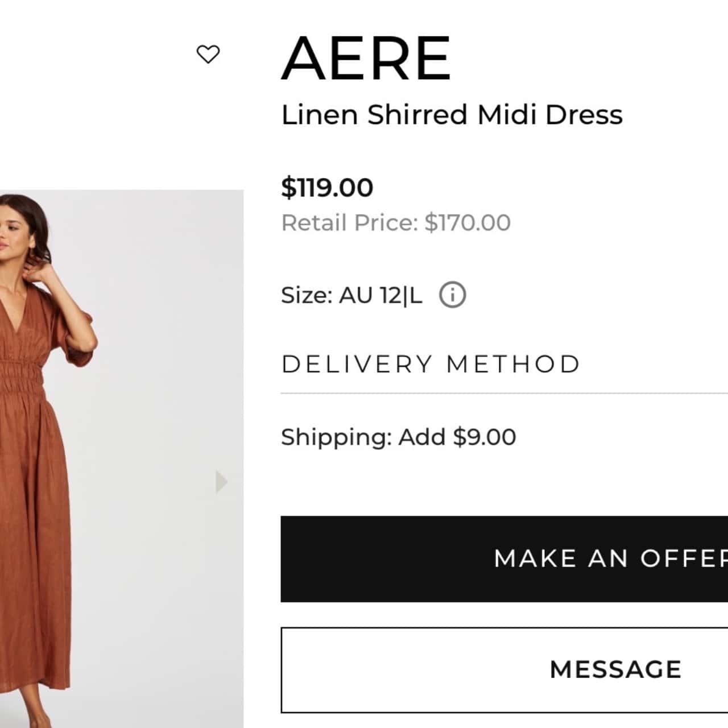728x728 pixels.
Task: Select the AU 12|L size value
Action: (380, 295)
